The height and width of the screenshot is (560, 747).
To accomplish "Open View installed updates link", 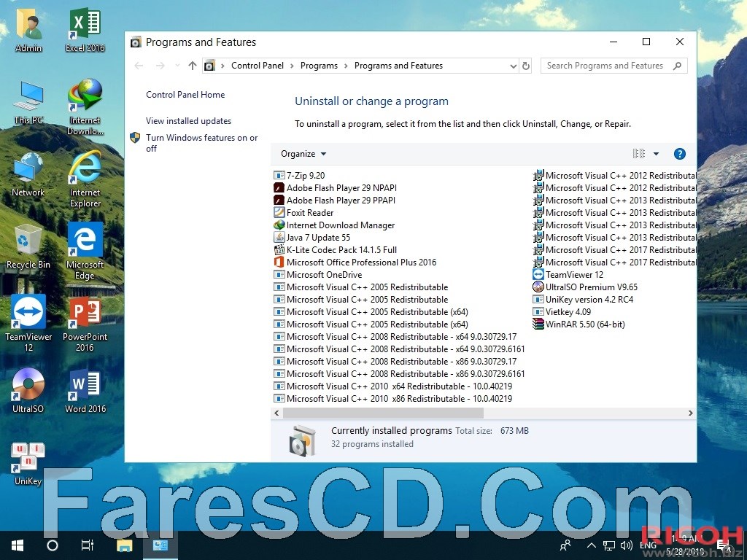I will tap(189, 121).
